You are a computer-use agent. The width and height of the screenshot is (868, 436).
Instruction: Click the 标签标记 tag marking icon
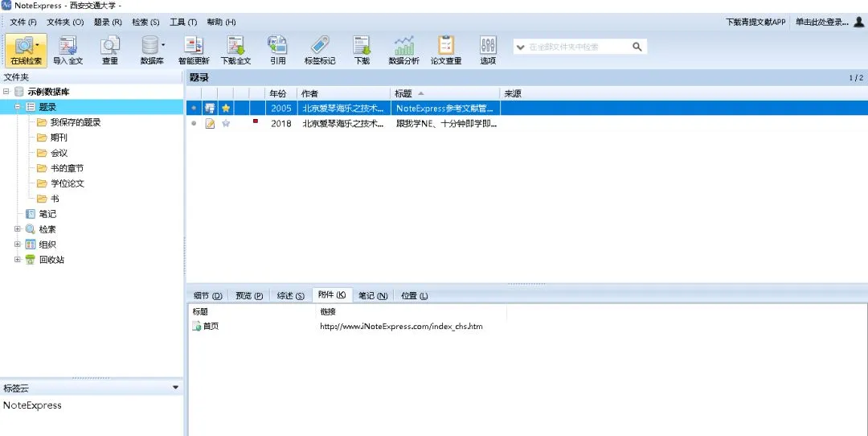pos(320,51)
